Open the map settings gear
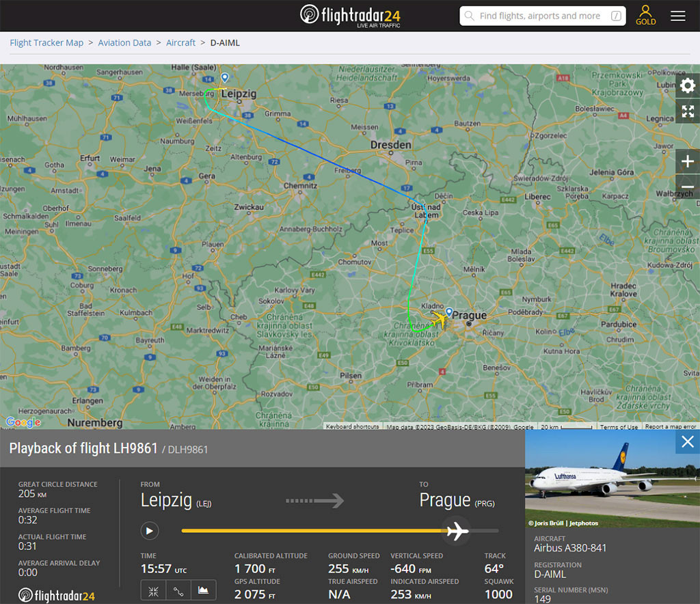700x604 pixels. point(687,85)
